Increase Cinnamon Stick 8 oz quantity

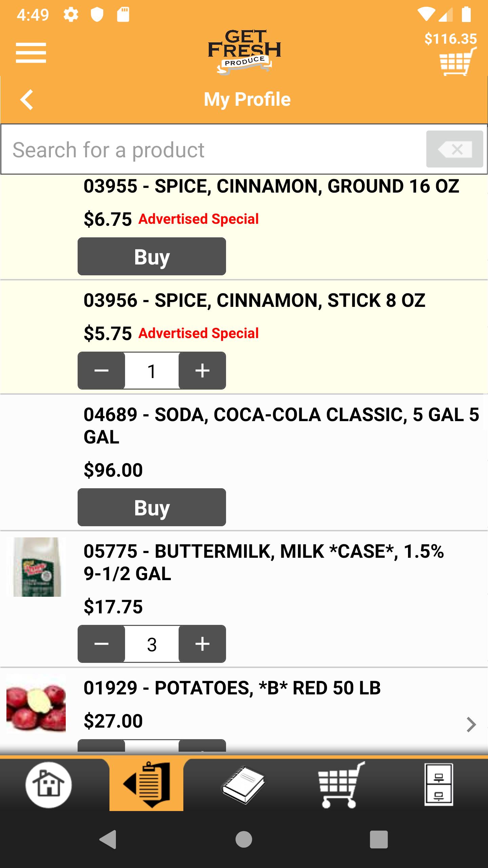pyautogui.click(x=202, y=370)
